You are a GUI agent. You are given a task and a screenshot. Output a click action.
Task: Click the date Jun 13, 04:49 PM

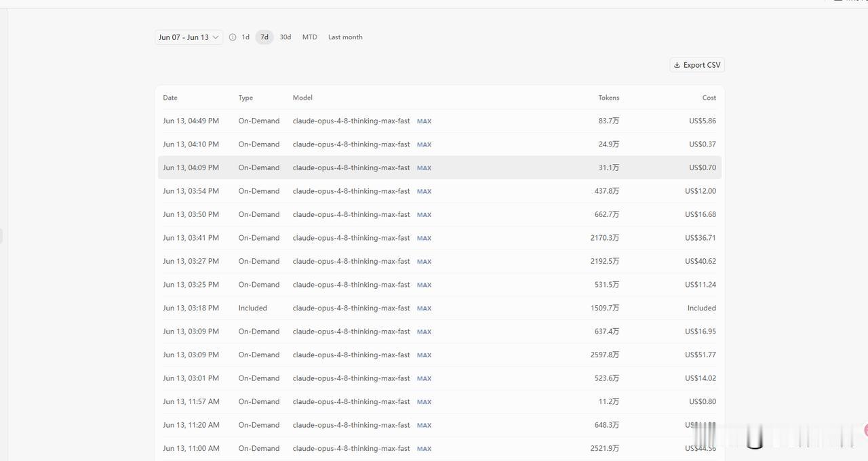191,121
